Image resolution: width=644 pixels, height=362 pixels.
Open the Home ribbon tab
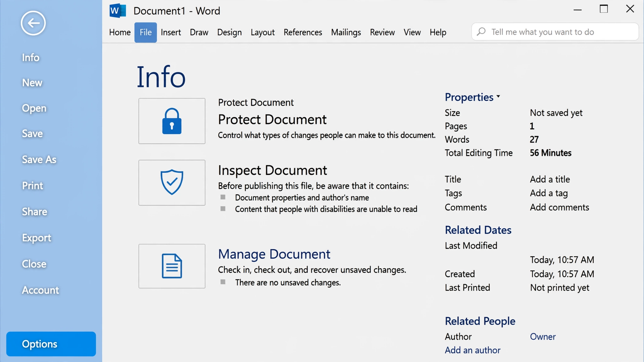point(120,32)
